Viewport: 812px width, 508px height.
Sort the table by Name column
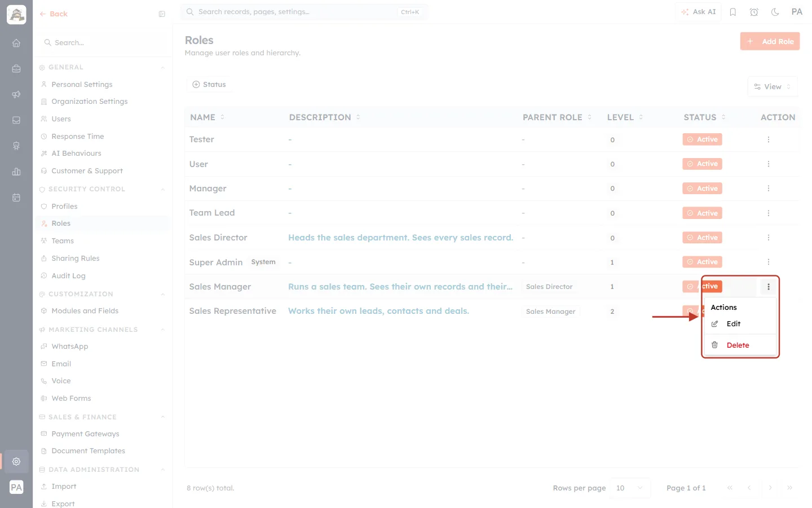(x=208, y=117)
